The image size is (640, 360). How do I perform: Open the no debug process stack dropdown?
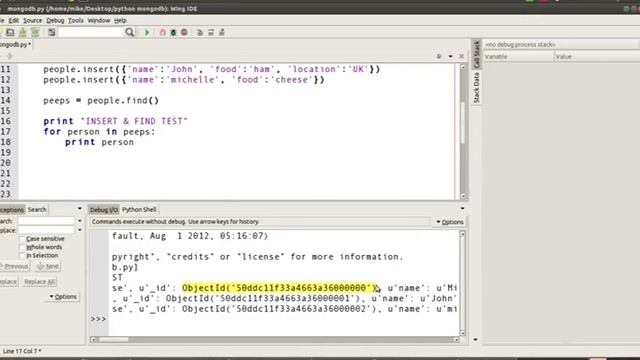pyautogui.click(x=562, y=44)
